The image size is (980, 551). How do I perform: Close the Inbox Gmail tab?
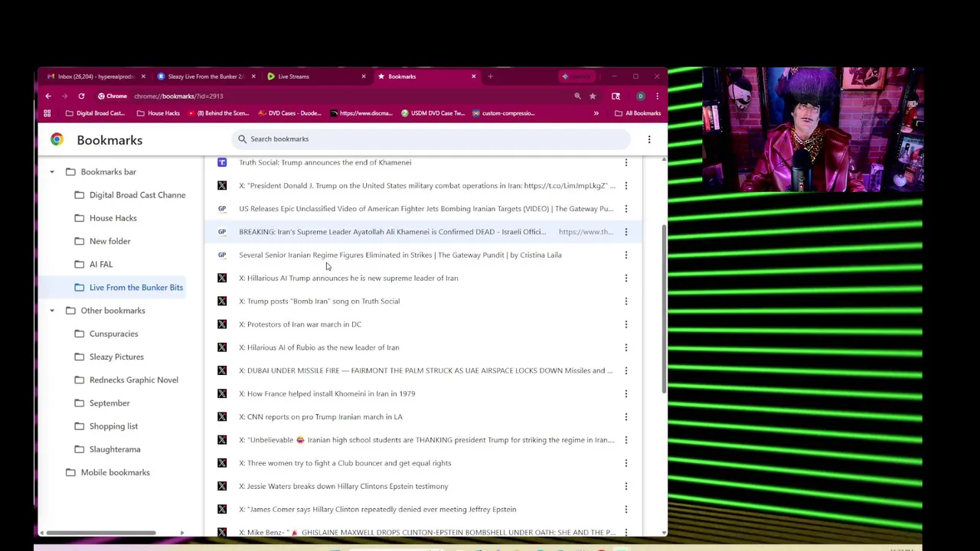coord(143,77)
